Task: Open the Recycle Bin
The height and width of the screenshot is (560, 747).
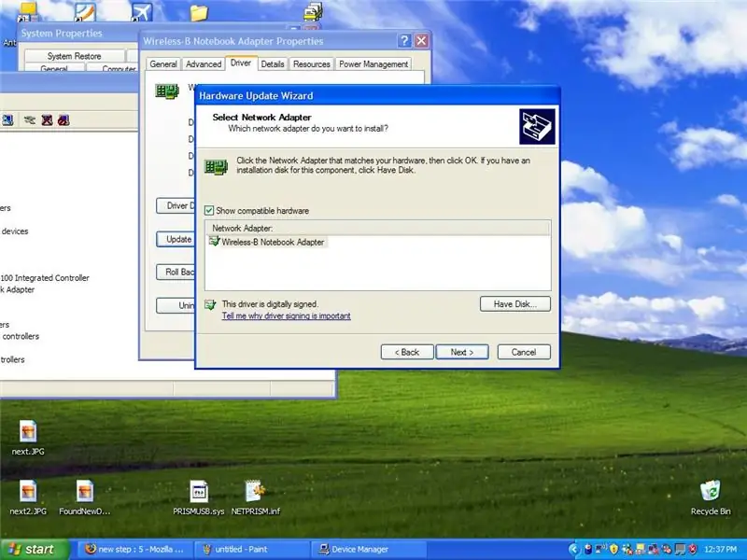Action: [711, 497]
